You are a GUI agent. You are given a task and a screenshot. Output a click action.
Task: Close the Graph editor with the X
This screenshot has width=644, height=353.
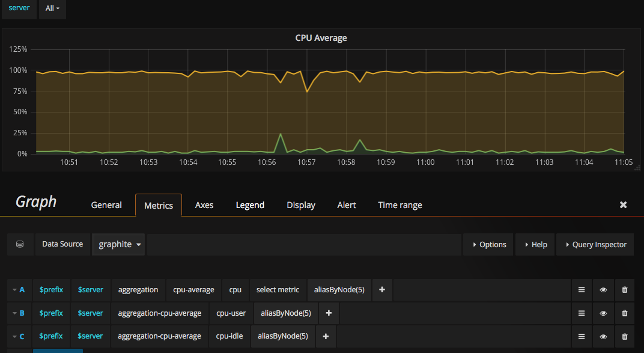pos(623,204)
